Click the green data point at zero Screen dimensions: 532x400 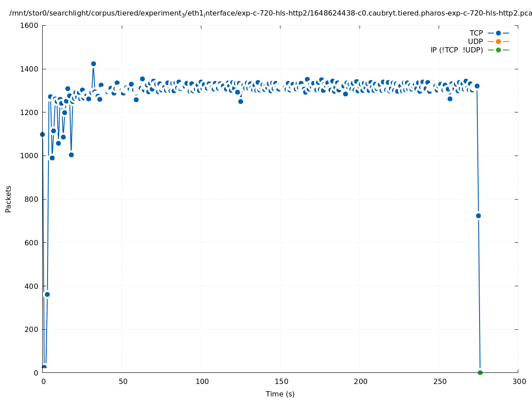[x=480, y=372]
